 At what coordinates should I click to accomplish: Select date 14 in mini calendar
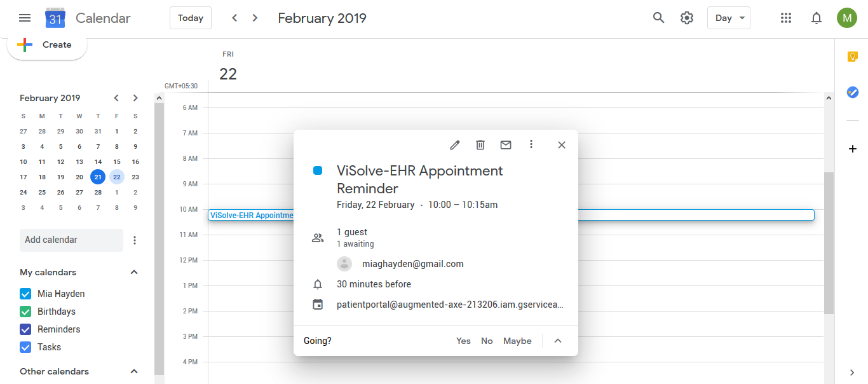tap(98, 161)
